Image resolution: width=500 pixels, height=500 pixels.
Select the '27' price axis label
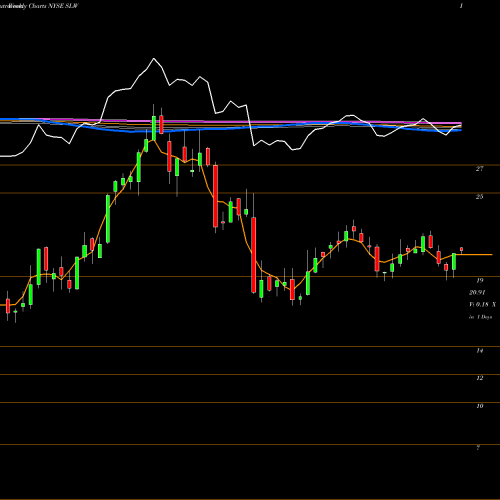click(479, 169)
